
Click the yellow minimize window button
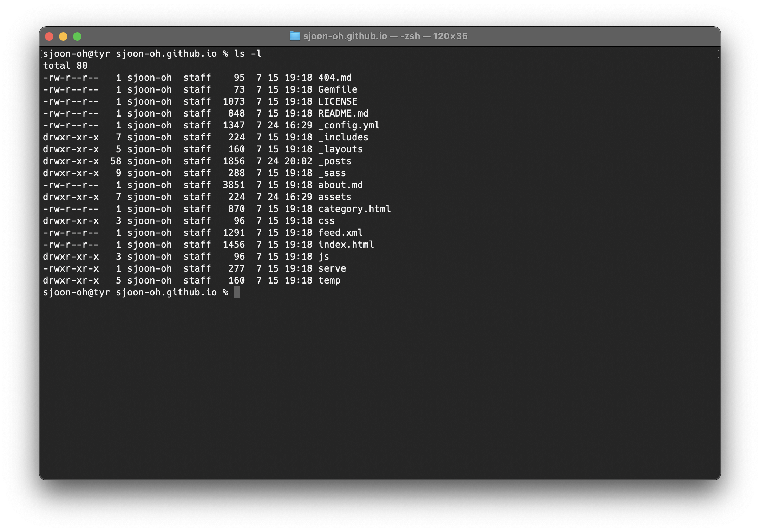coord(63,36)
